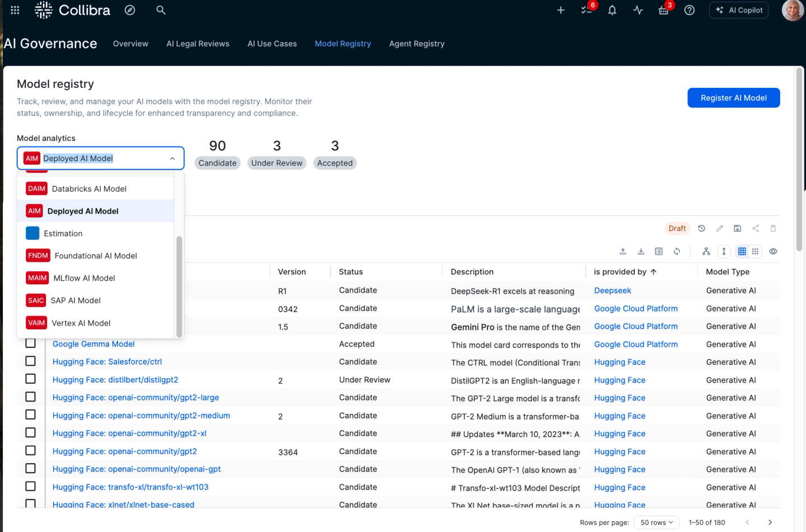Click the search magnifier icon
806x532 pixels.
point(161,10)
